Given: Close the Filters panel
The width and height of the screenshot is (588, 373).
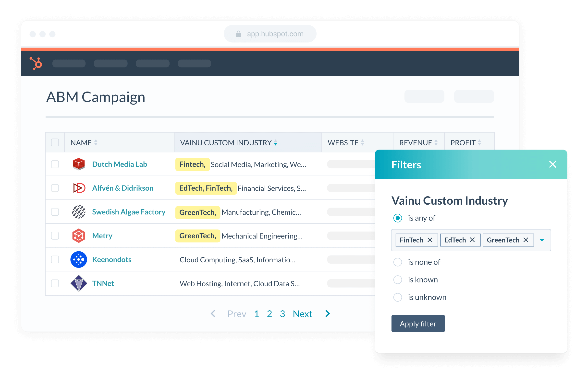Looking at the screenshot, I should pos(553,164).
